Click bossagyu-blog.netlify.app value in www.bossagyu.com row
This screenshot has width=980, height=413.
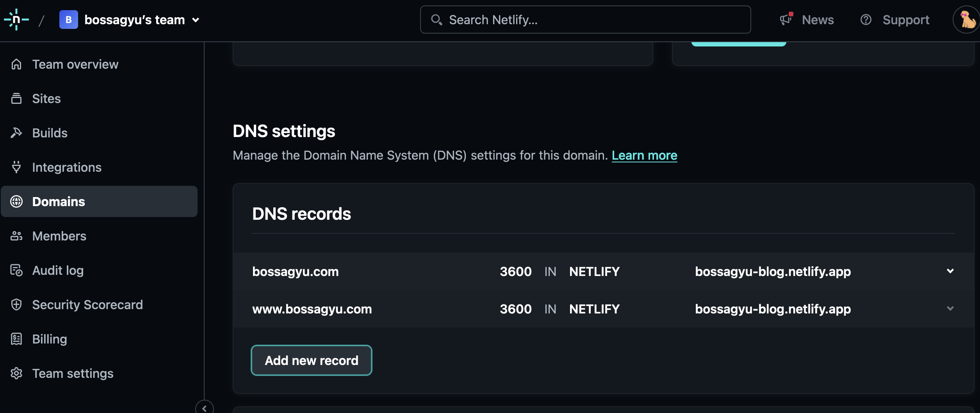point(773,309)
